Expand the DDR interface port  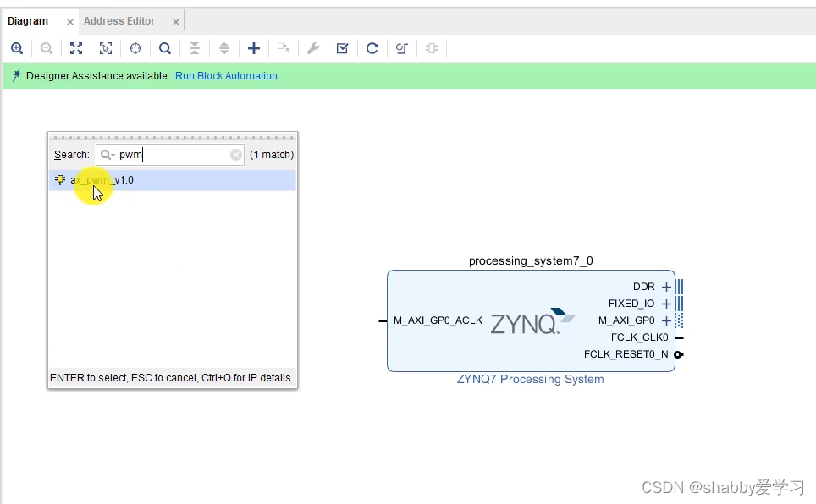666,287
